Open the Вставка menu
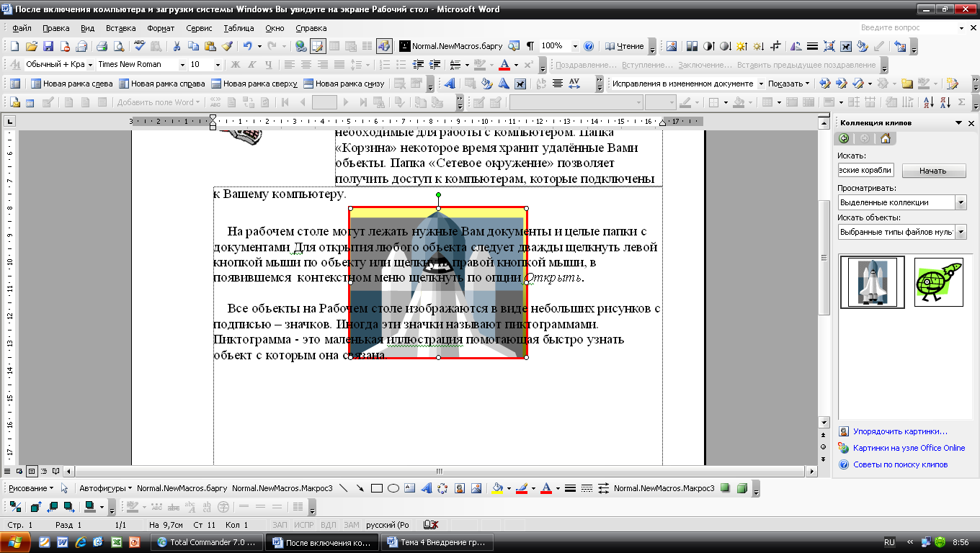This screenshot has width=980, height=553. [x=120, y=28]
